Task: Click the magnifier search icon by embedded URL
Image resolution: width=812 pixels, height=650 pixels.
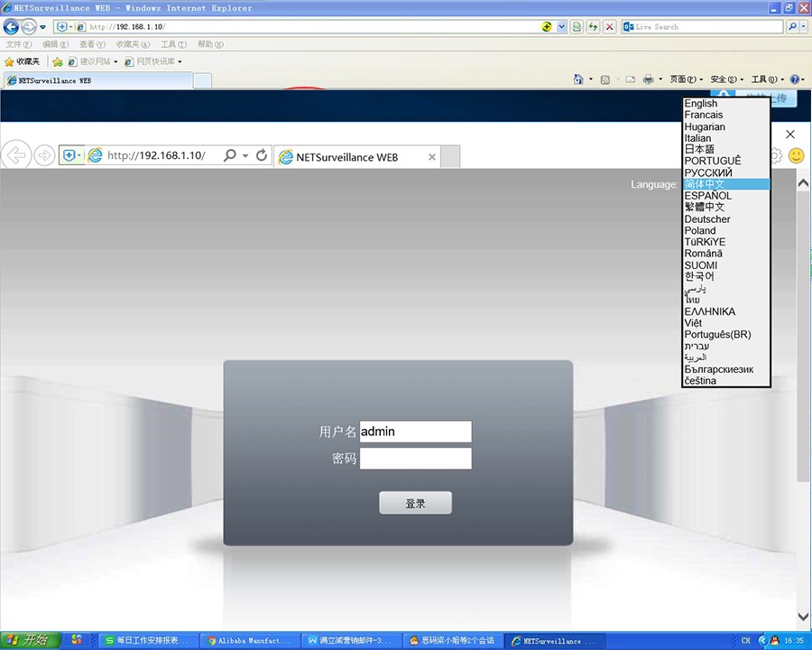Action: point(230,155)
